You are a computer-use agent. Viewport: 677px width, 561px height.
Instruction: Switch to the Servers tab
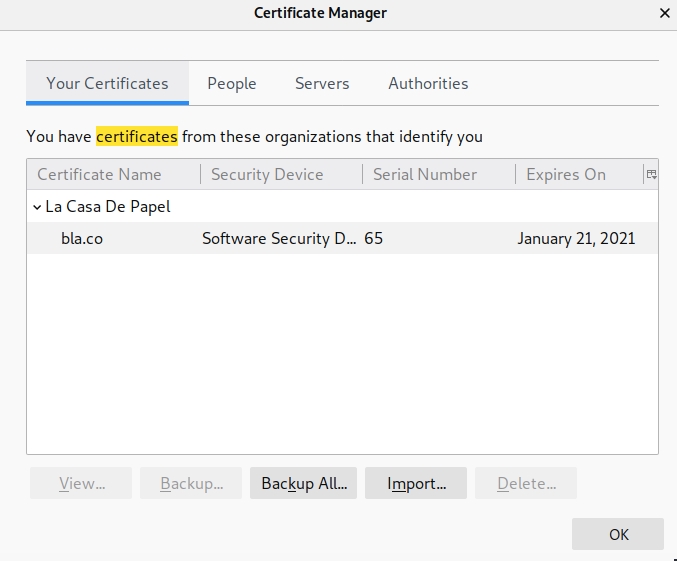coord(322,84)
